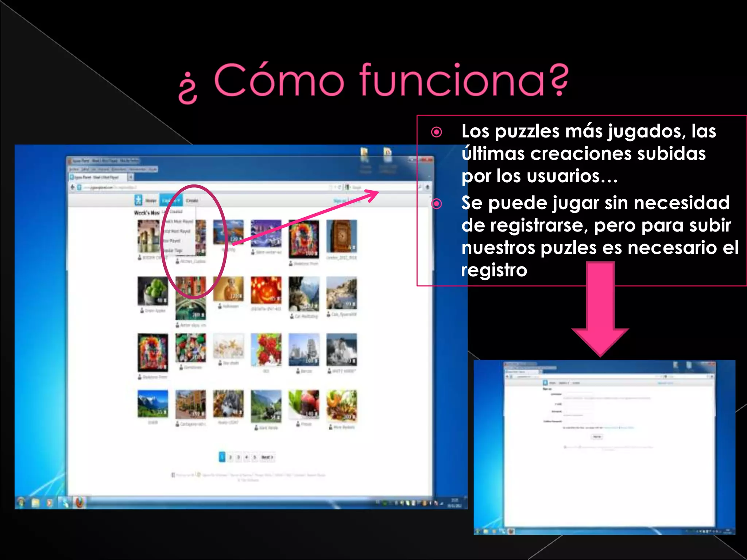Viewport: 747px width, 560px height.
Task: Click the 'Cat Meditating' caption text
Action: [x=306, y=316]
